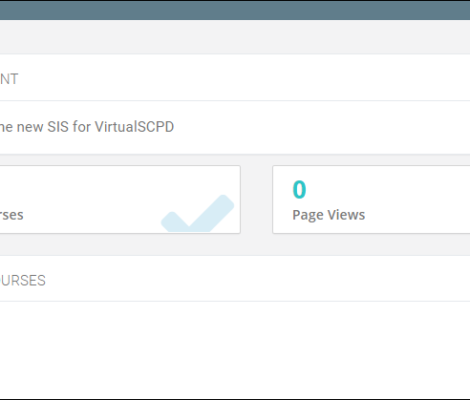Click blank space right of the NT header

pyautogui.click(x=243, y=78)
